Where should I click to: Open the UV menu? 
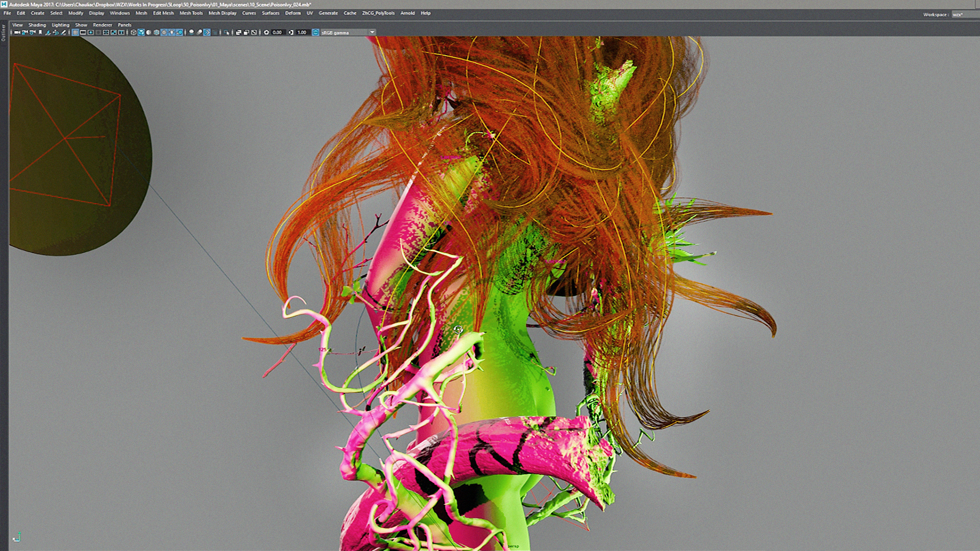[x=310, y=13]
